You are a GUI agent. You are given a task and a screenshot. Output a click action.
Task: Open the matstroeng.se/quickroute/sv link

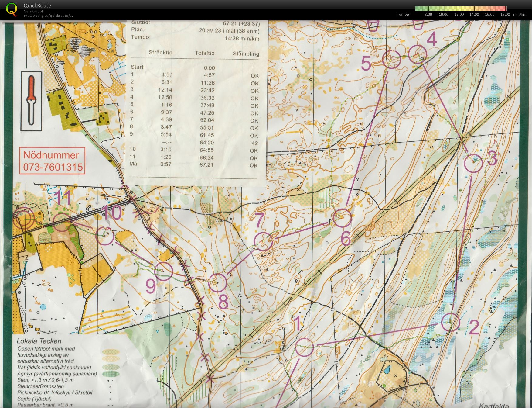coord(49,16)
